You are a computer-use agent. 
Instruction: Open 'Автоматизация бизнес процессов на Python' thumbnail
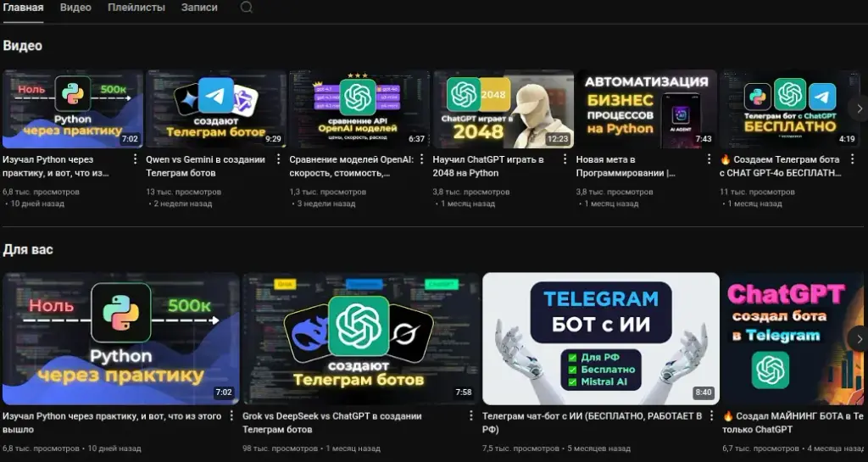(x=646, y=109)
